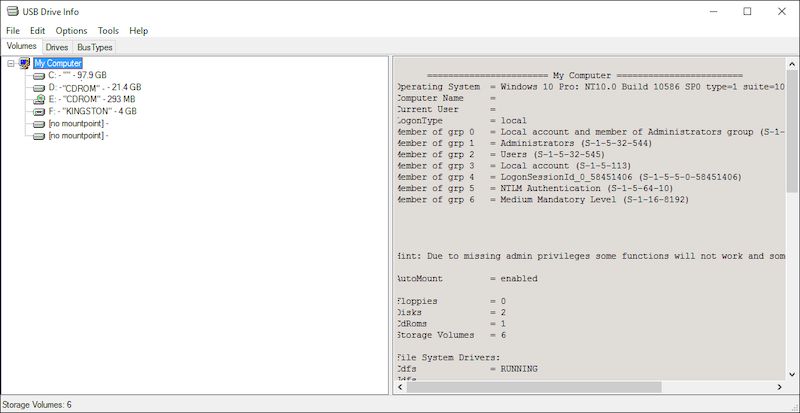The width and height of the screenshot is (800, 413).
Task: Click the NTLM Authentication line
Action: (x=535, y=188)
